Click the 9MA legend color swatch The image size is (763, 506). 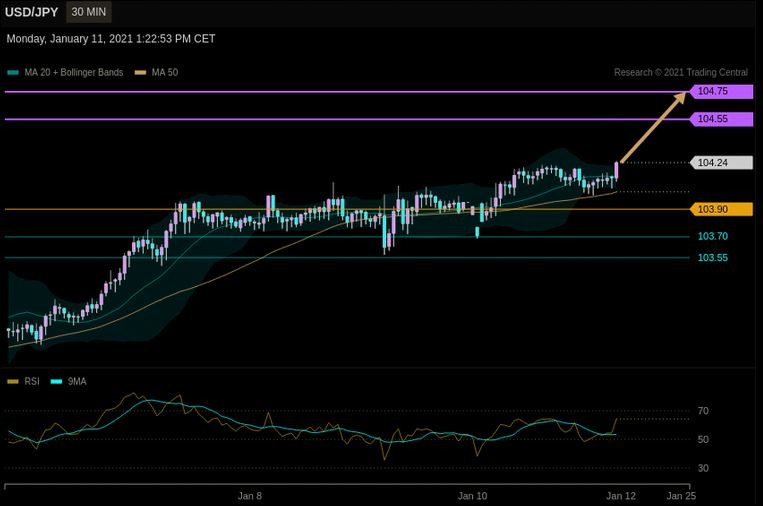pos(57,381)
